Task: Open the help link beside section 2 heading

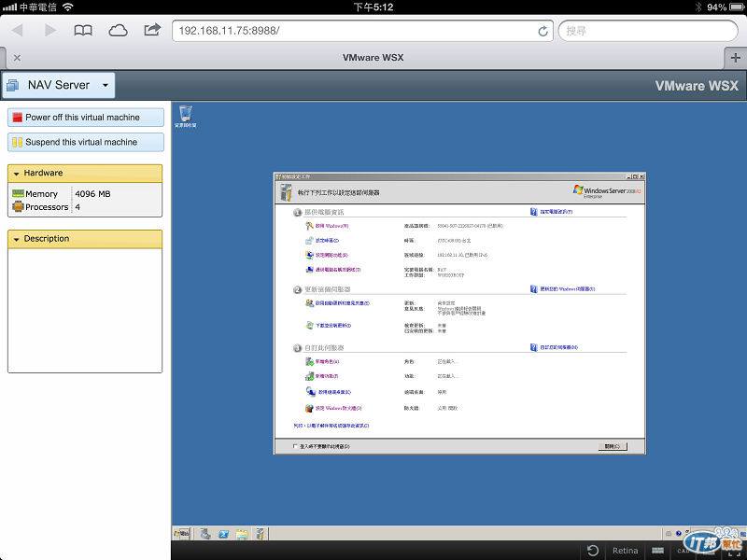Action: click(563, 288)
